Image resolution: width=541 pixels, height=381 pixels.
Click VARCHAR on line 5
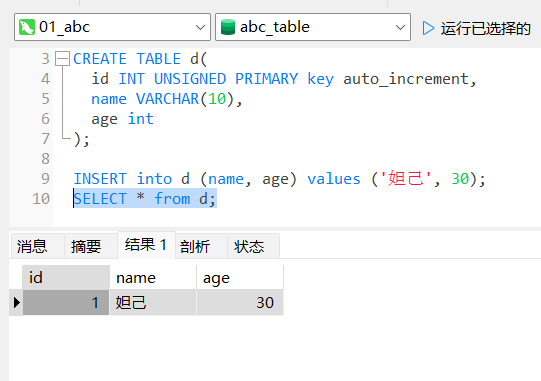[x=167, y=99]
